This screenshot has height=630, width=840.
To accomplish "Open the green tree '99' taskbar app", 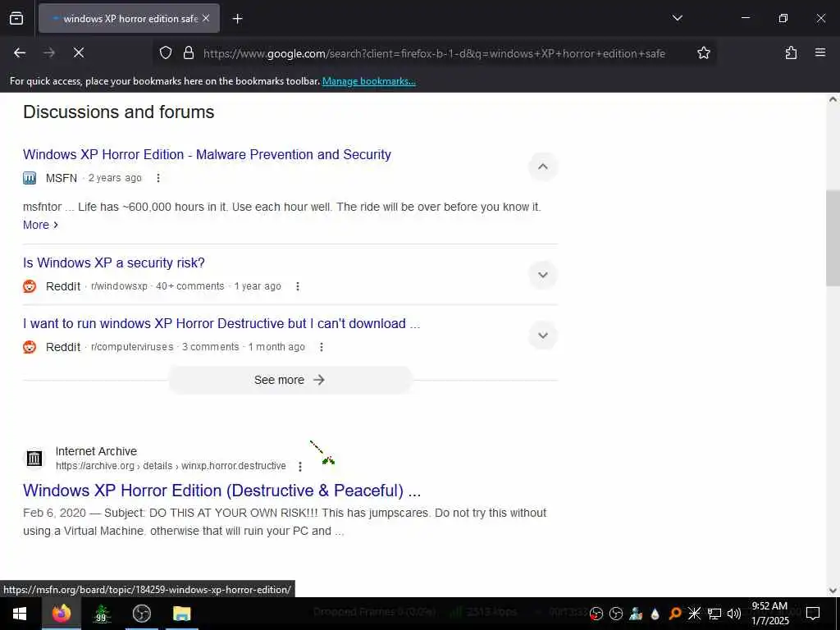I will [x=101, y=614].
